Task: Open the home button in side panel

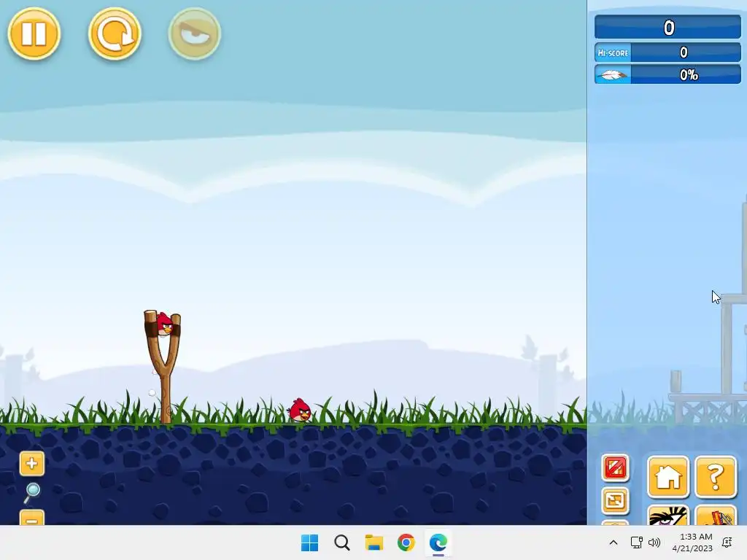Action: [668, 477]
